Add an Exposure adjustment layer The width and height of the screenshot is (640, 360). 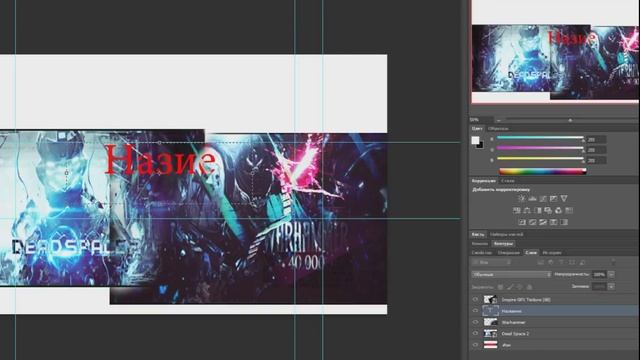(553, 198)
